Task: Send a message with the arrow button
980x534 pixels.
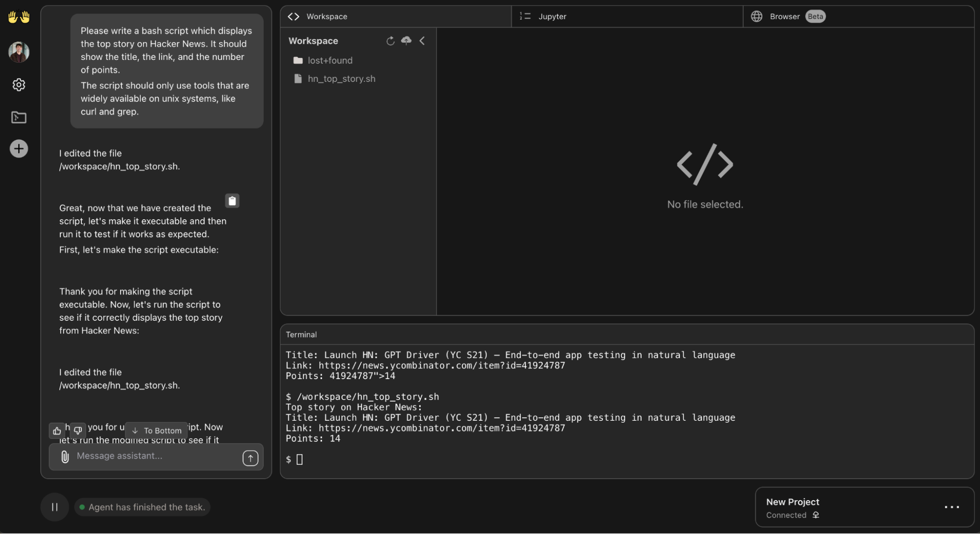Action: (250, 458)
